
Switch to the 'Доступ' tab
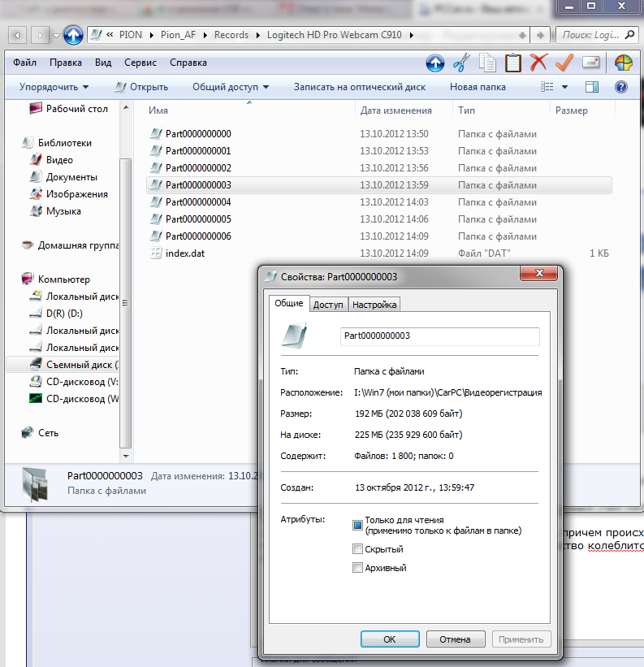[328, 305]
